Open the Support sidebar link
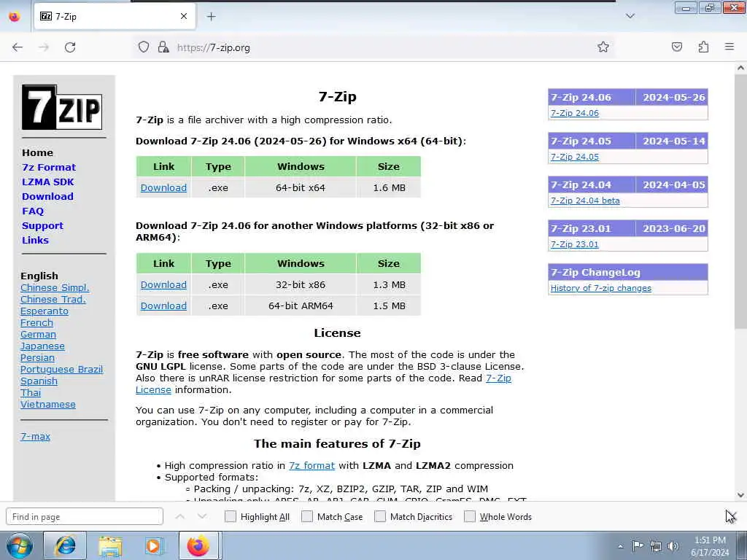The height and width of the screenshot is (560, 747). pyautogui.click(x=42, y=226)
